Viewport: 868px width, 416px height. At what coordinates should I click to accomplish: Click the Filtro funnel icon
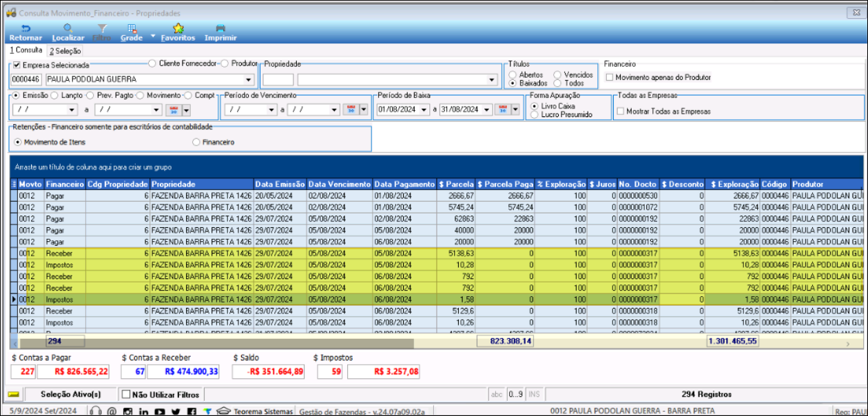tap(102, 28)
